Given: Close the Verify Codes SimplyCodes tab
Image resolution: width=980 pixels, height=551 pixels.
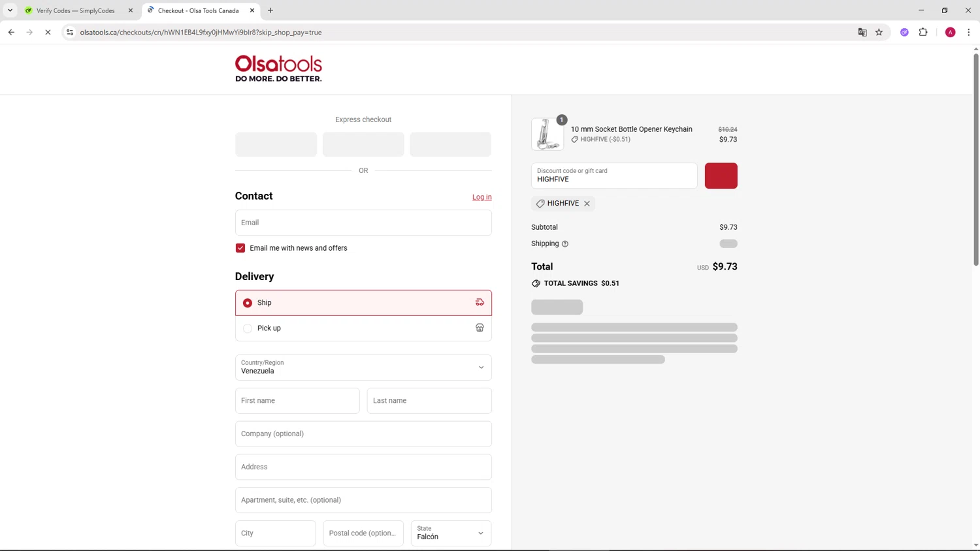Looking at the screenshot, I should pyautogui.click(x=131, y=10).
